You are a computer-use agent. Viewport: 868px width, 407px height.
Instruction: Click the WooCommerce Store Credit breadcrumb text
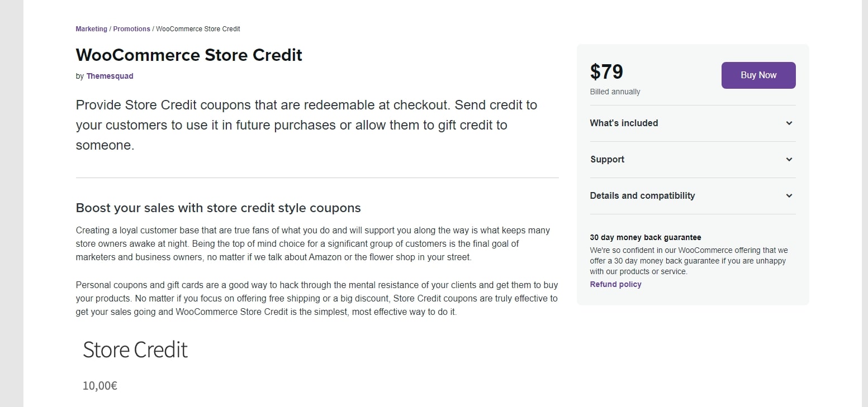click(x=198, y=29)
